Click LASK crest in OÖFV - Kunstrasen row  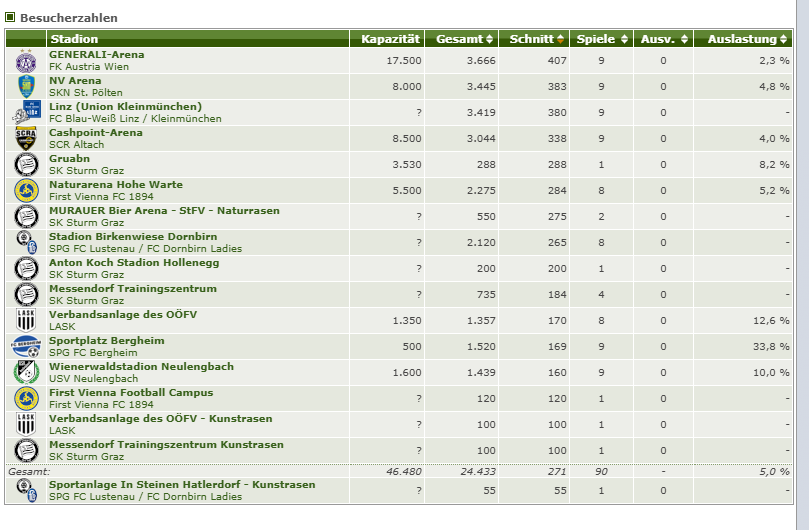[x=26, y=425]
